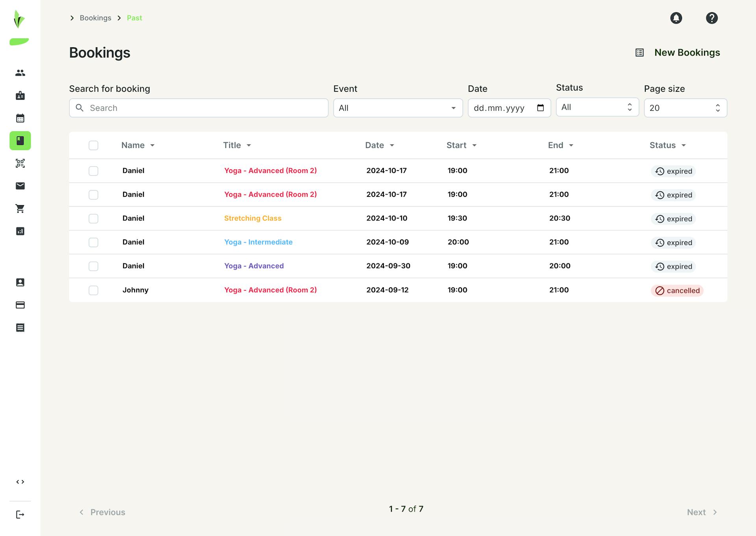Open the shopping cart section
756x536 pixels.
click(20, 208)
